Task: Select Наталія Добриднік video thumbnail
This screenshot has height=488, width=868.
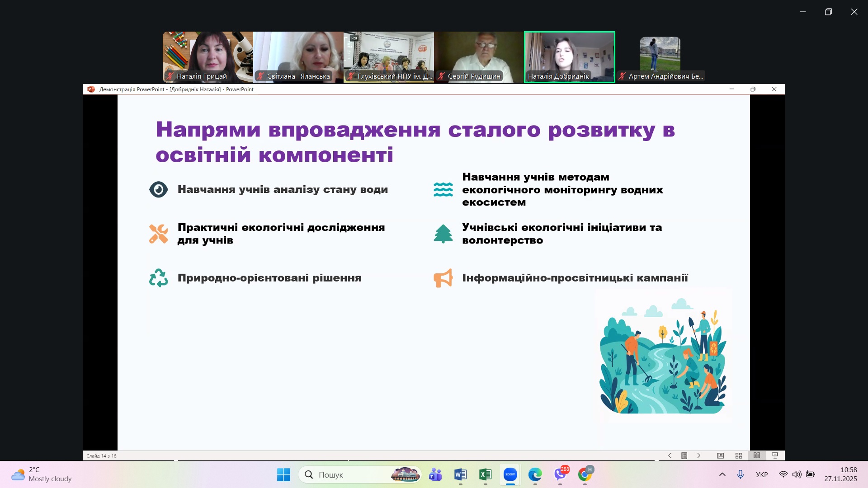Action: point(569,57)
